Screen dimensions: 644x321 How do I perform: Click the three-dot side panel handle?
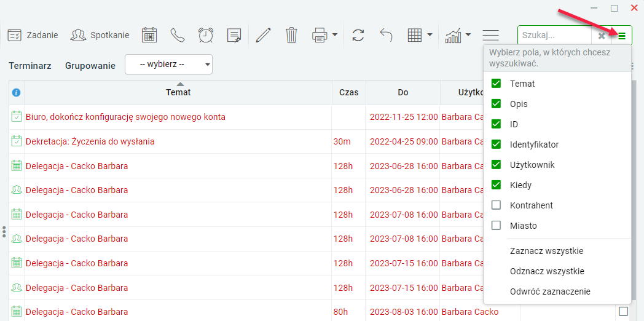[4, 231]
